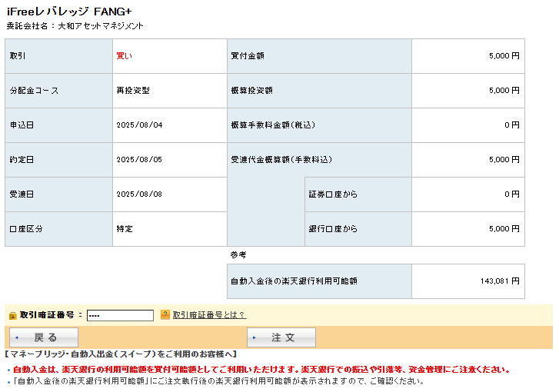Click the 委託会社名 大和アセットマネジメント text
This screenshot has width=559, height=392.
click(75, 26)
